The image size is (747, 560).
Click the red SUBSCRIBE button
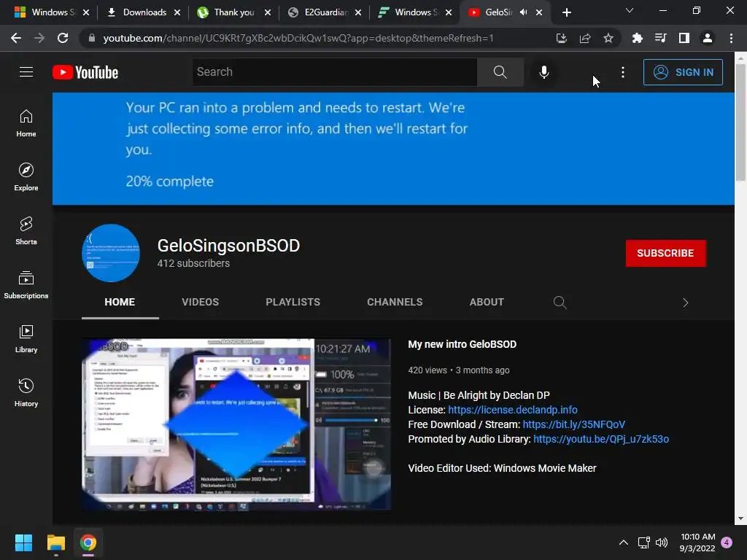(665, 253)
